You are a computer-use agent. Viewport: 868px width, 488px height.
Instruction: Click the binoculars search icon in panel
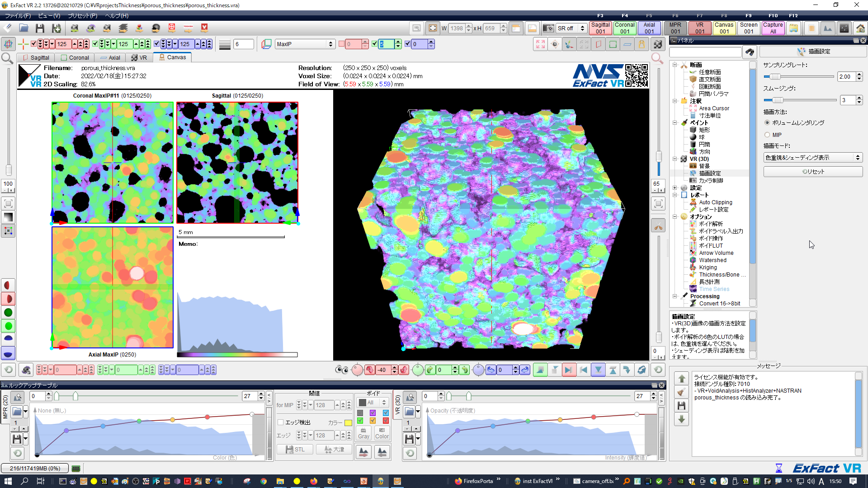click(x=750, y=52)
